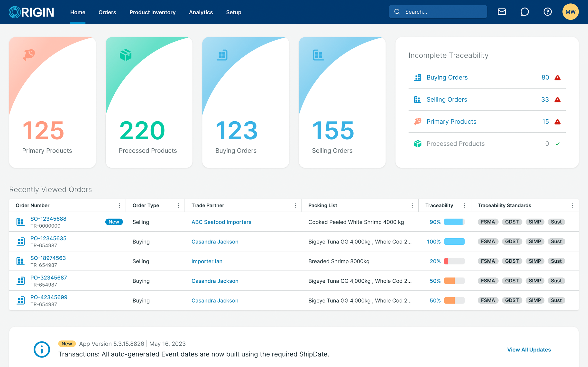This screenshot has width=588, height=367.
Task: Switch to the Analytics tab
Action: pos(201,12)
